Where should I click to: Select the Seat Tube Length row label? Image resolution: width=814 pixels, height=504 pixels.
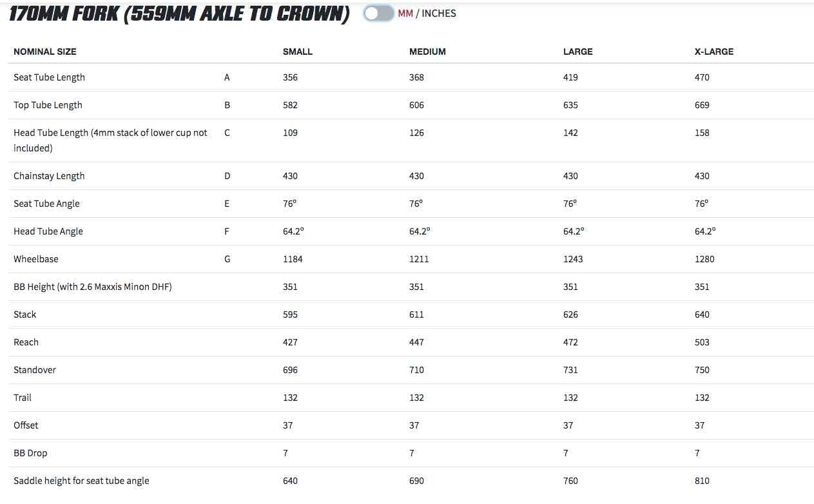coord(49,77)
